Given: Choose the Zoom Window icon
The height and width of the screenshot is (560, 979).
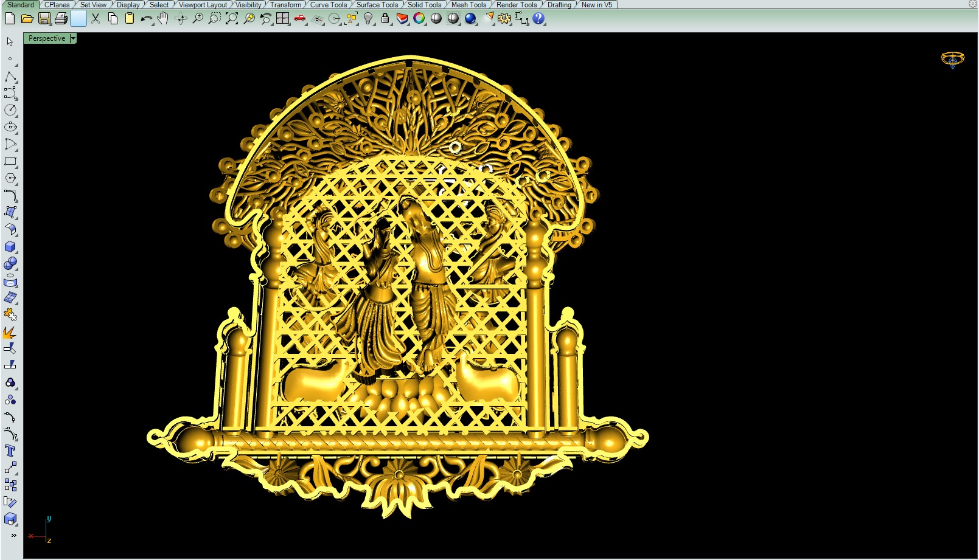Looking at the screenshot, I should click(x=214, y=19).
